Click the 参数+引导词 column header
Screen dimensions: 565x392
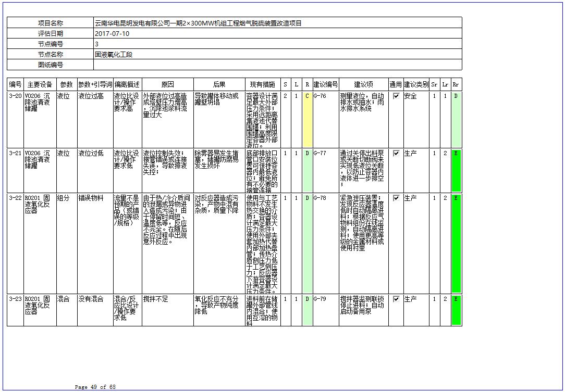click(x=95, y=84)
